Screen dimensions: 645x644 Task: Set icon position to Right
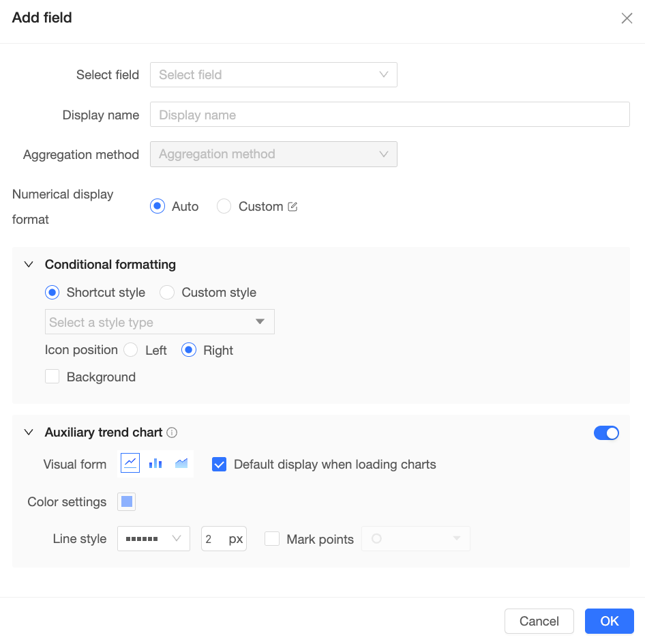pyautogui.click(x=189, y=350)
